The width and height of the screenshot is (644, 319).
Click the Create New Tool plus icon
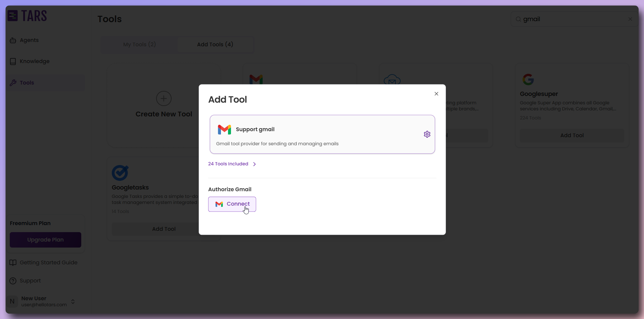click(x=164, y=98)
